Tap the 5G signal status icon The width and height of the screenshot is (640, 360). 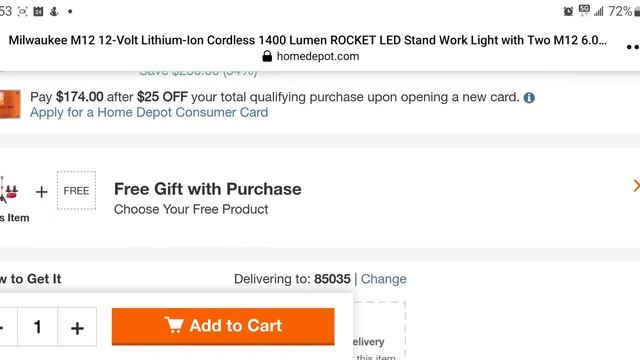(584, 10)
